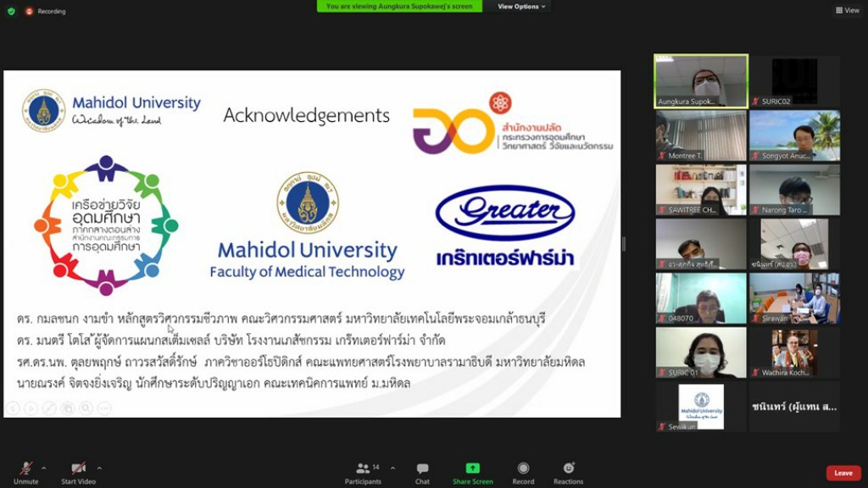Select the SURIC 01 video tile
The width and height of the screenshot is (868, 488).
pyautogui.click(x=701, y=353)
